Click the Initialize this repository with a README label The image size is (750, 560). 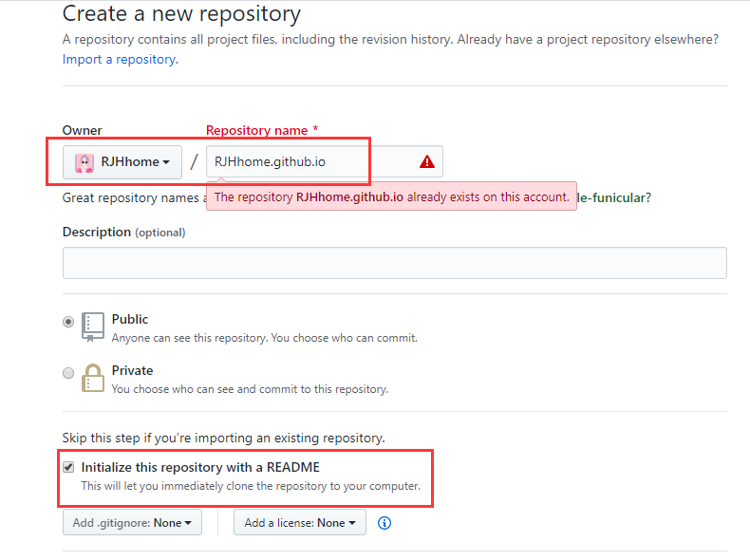coord(200,467)
